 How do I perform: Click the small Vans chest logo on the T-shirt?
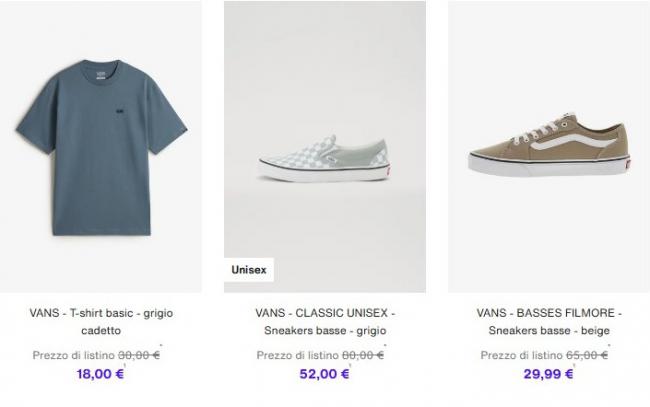(120, 111)
